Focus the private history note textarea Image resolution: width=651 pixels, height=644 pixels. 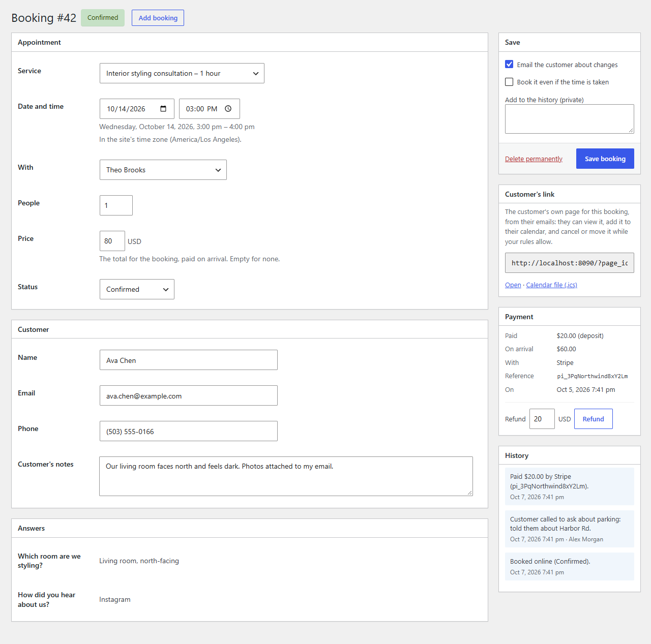(570, 119)
